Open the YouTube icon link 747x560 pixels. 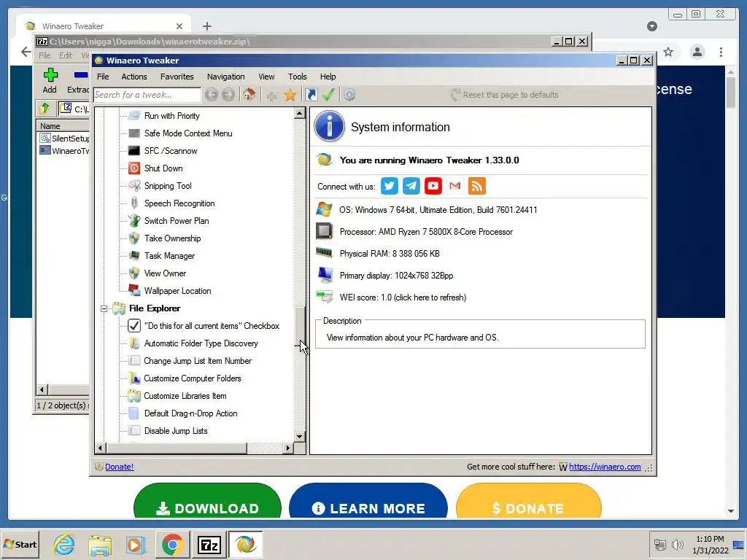point(433,186)
